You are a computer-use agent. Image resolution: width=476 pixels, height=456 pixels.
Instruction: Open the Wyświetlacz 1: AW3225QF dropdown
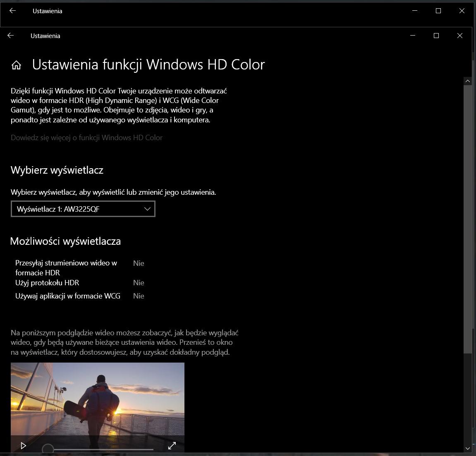(x=83, y=209)
